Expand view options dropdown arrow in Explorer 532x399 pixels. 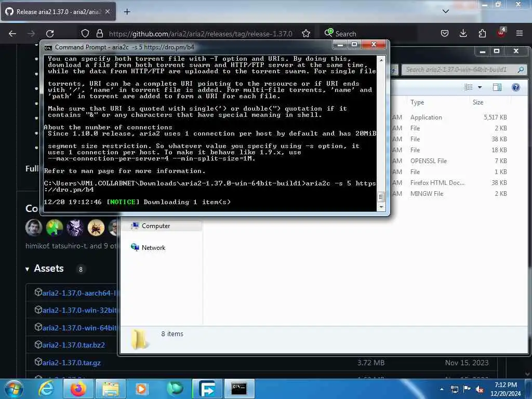tap(480, 87)
